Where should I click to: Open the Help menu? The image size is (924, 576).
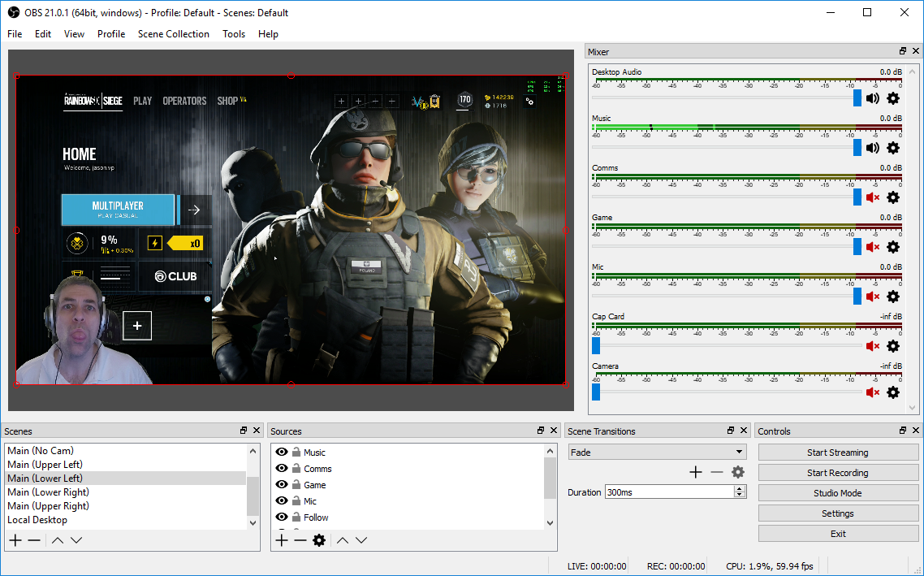[268, 33]
